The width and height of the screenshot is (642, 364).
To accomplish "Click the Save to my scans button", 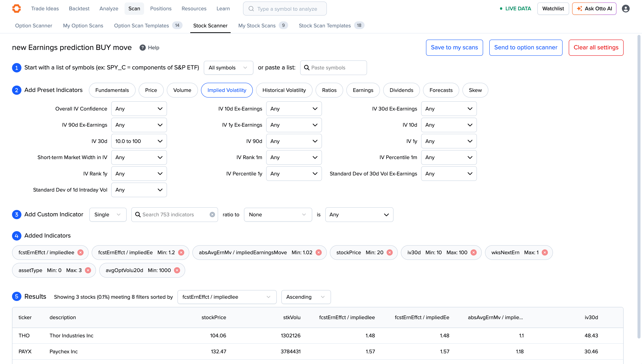I will tap(454, 47).
